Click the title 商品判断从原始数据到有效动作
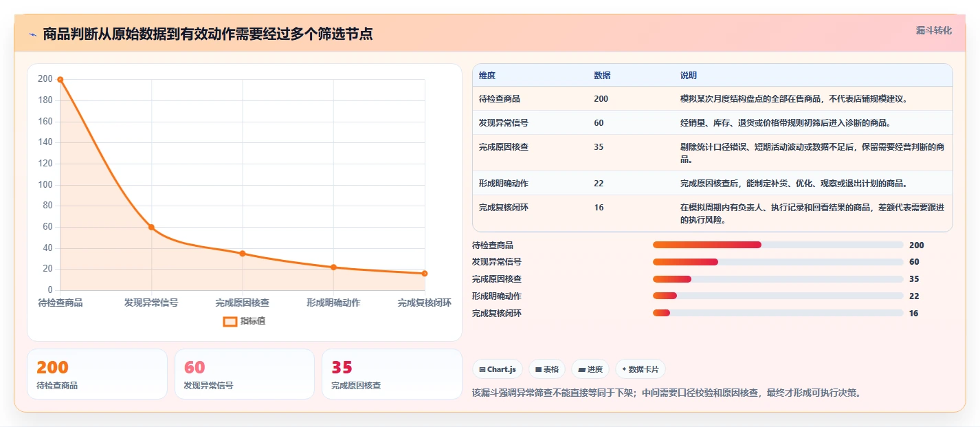The height and width of the screenshot is (427, 980). [208, 34]
